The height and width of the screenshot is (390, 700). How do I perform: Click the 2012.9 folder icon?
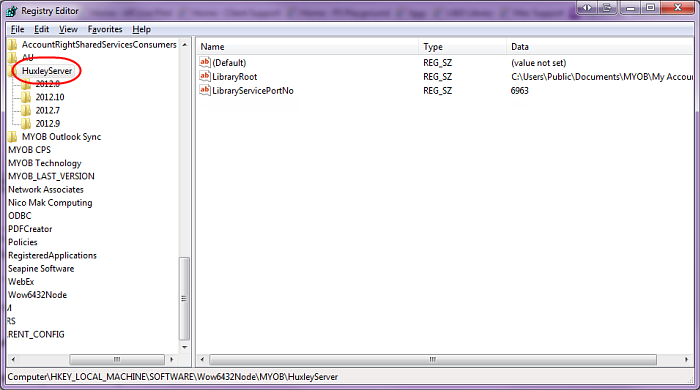pyautogui.click(x=26, y=124)
